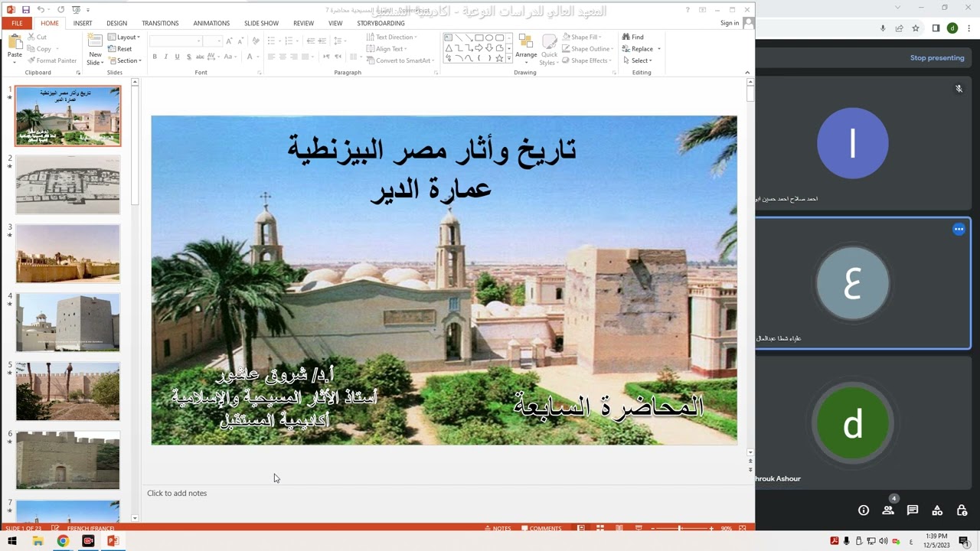The width and height of the screenshot is (980, 551).
Task: Show participants list in Meet
Action: pos(888,510)
